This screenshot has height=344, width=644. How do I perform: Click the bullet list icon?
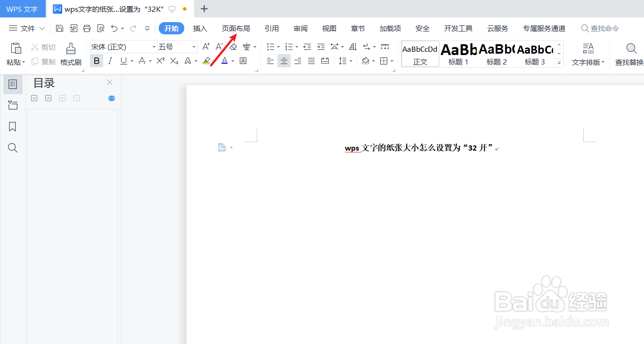pos(271,47)
